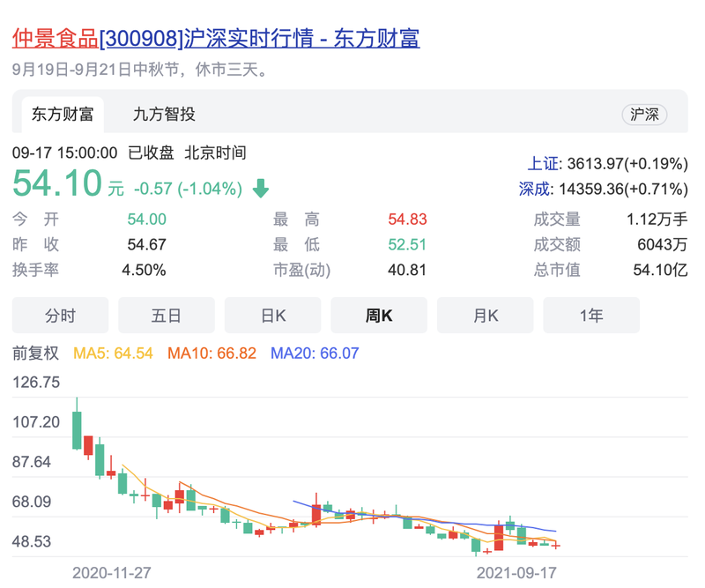Click the 48.53 y-axis label

(x=32, y=541)
